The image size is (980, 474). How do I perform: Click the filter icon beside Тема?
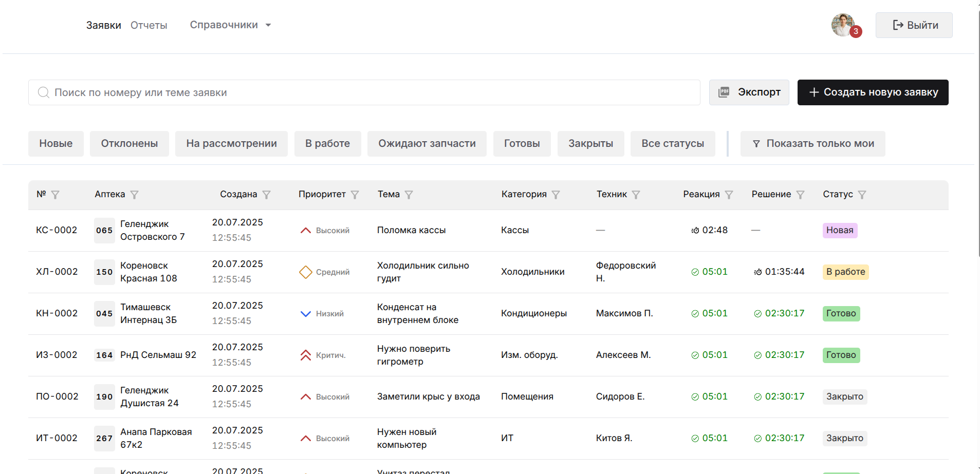tap(409, 195)
